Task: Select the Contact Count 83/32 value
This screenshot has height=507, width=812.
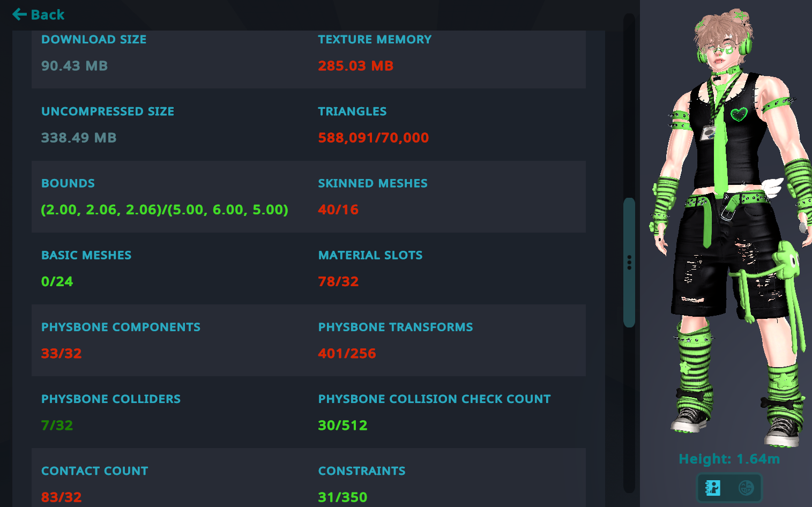Action: tap(62, 497)
